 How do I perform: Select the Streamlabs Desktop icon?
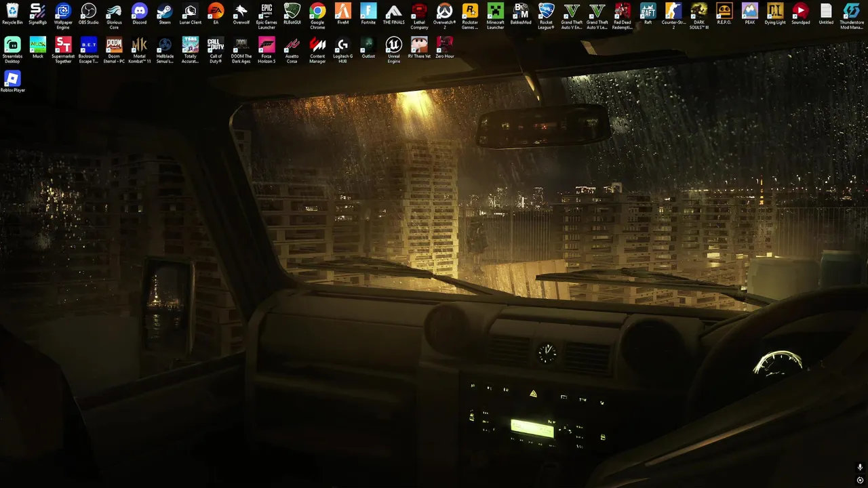pos(12,50)
